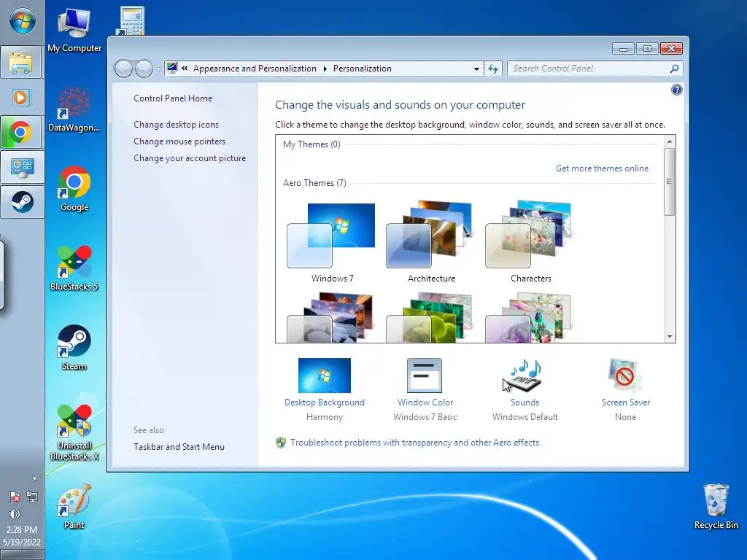
Task: Click the network tray icon
Action: 32,497
